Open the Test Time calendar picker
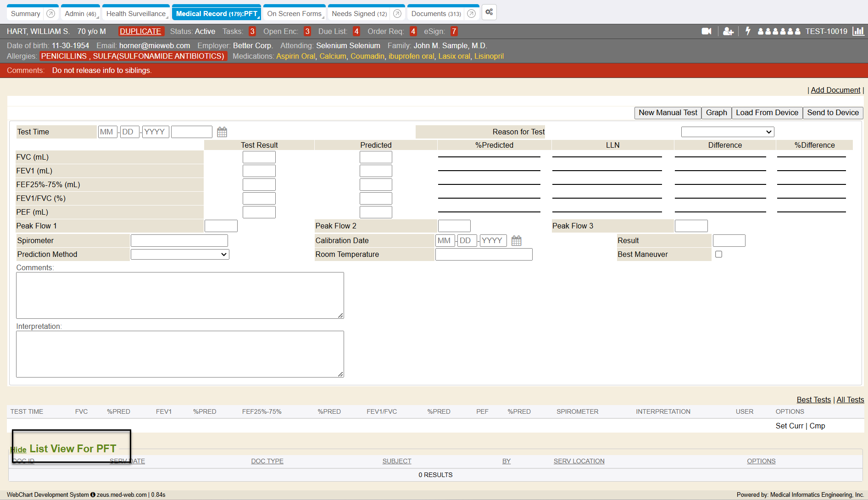This screenshot has width=868, height=500. click(x=222, y=132)
